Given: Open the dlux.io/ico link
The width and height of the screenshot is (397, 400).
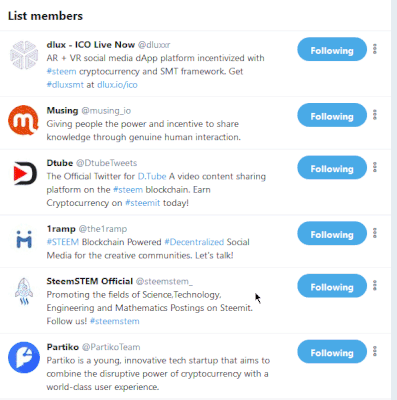Looking at the screenshot, I should coord(117,85).
